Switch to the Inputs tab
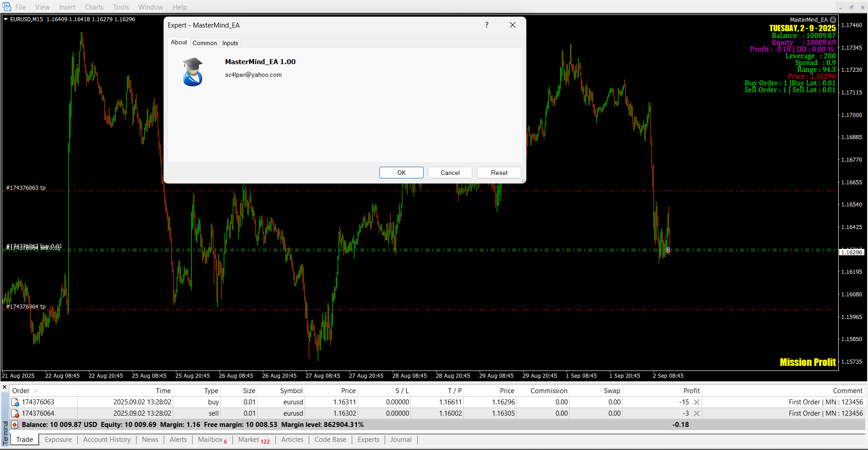868x450 pixels. pyautogui.click(x=230, y=43)
